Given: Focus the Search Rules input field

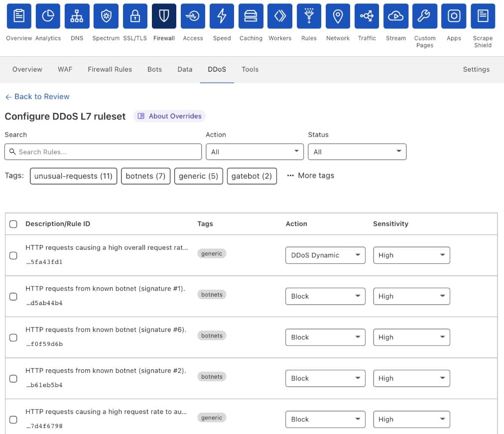Looking at the screenshot, I should point(103,152).
